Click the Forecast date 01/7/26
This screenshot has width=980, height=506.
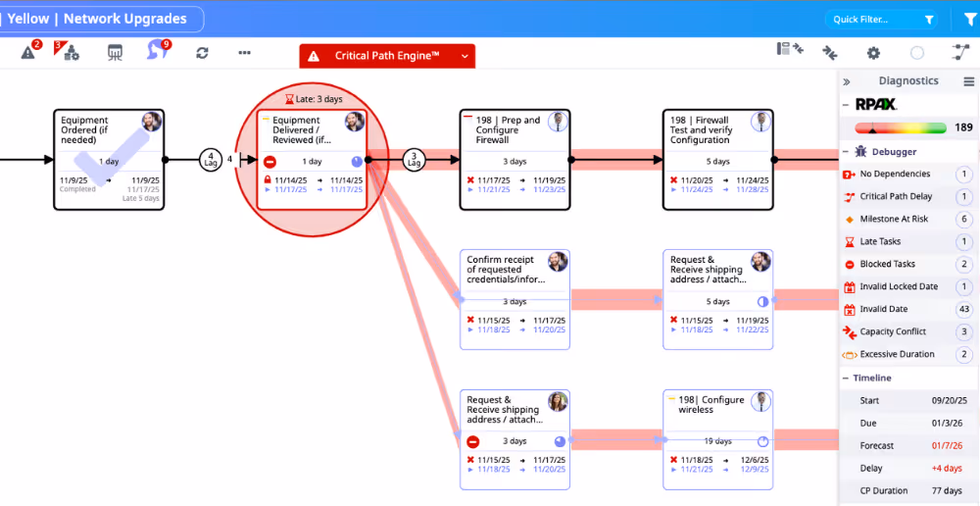click(949, 446)
